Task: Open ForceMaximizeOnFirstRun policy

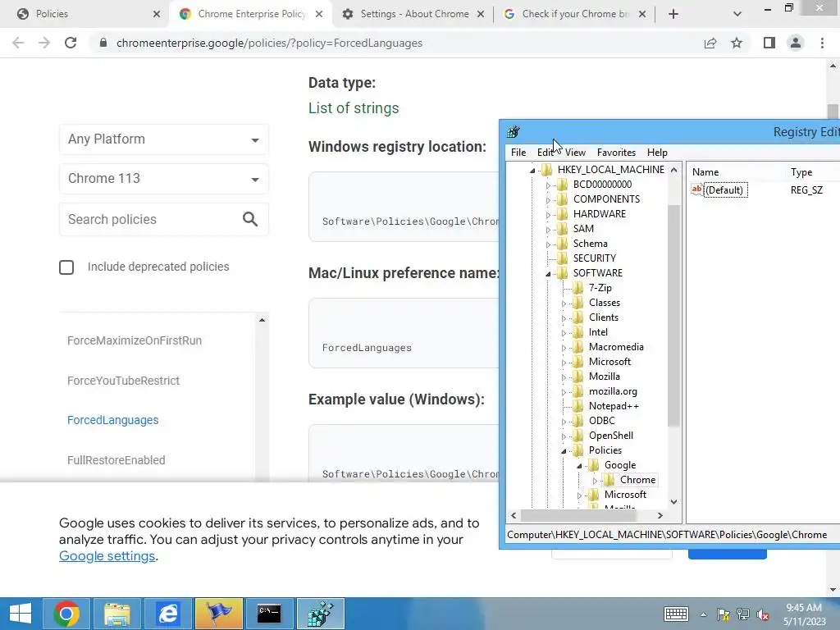Action: [135, 340]
